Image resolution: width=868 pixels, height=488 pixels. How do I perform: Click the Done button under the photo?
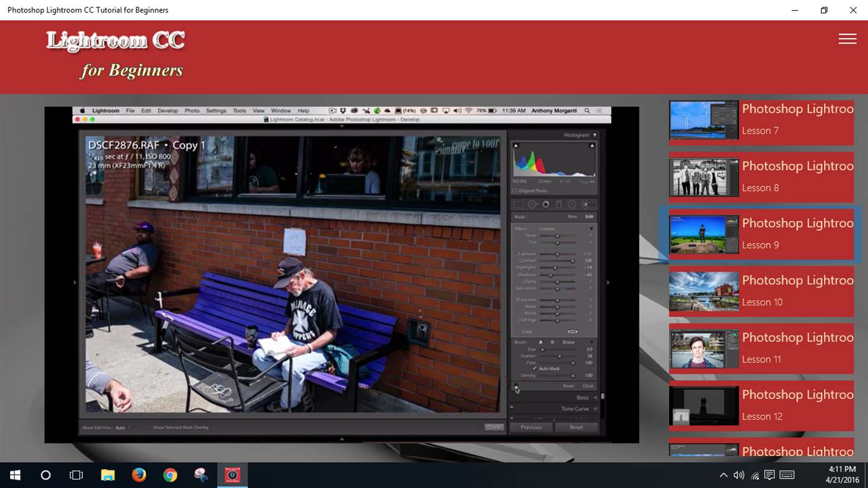(x=494, y=427)
